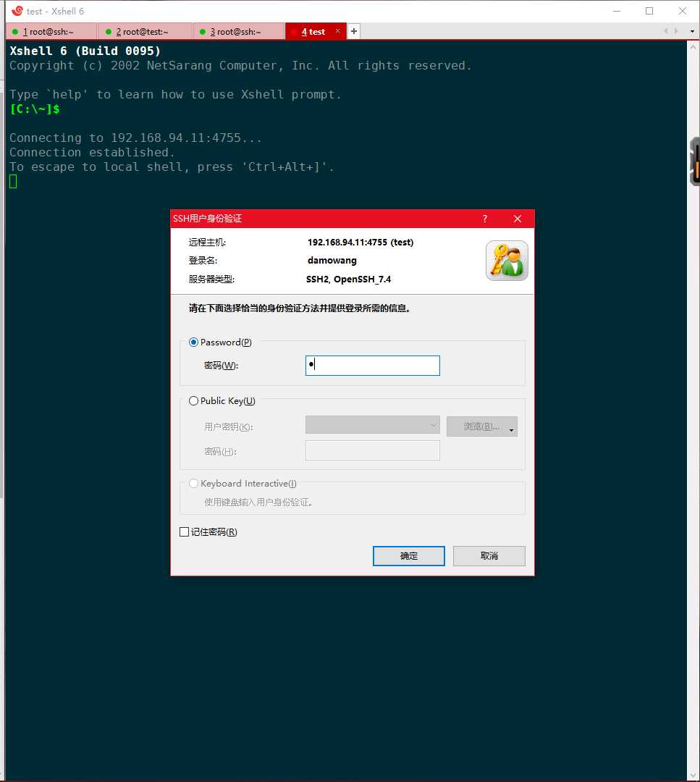
Task: Select the Keyboard Interactive radio button
Action: (194, 483)
